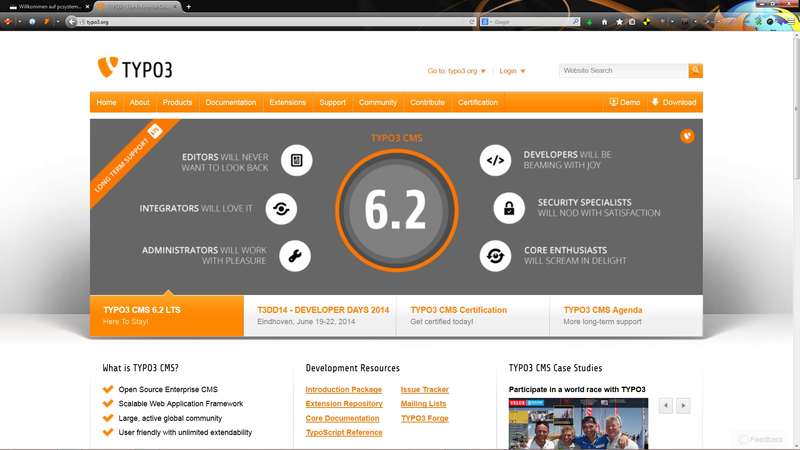Open the Products menu item
Screen dimensions: 800x450
[x=178, y=103]
